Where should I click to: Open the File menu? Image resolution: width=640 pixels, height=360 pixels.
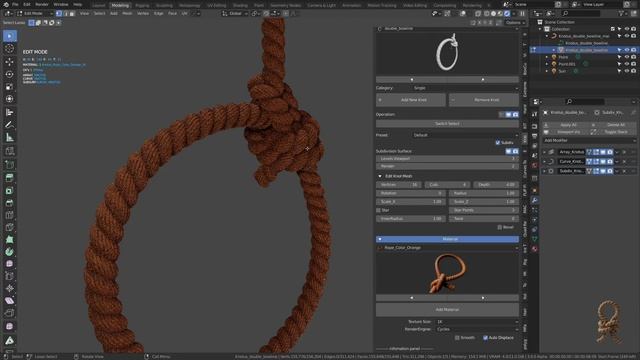pos(15,4)
